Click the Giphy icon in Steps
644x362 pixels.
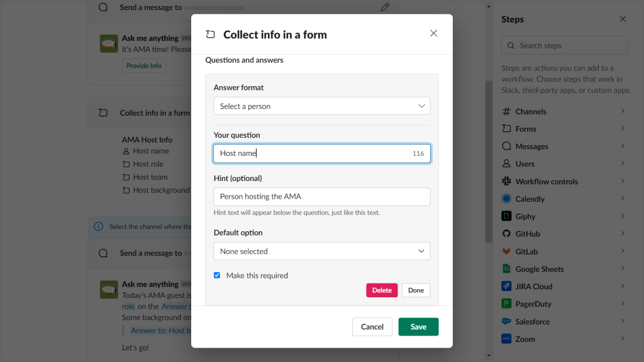pyautogui.click(x=506, y=216)
